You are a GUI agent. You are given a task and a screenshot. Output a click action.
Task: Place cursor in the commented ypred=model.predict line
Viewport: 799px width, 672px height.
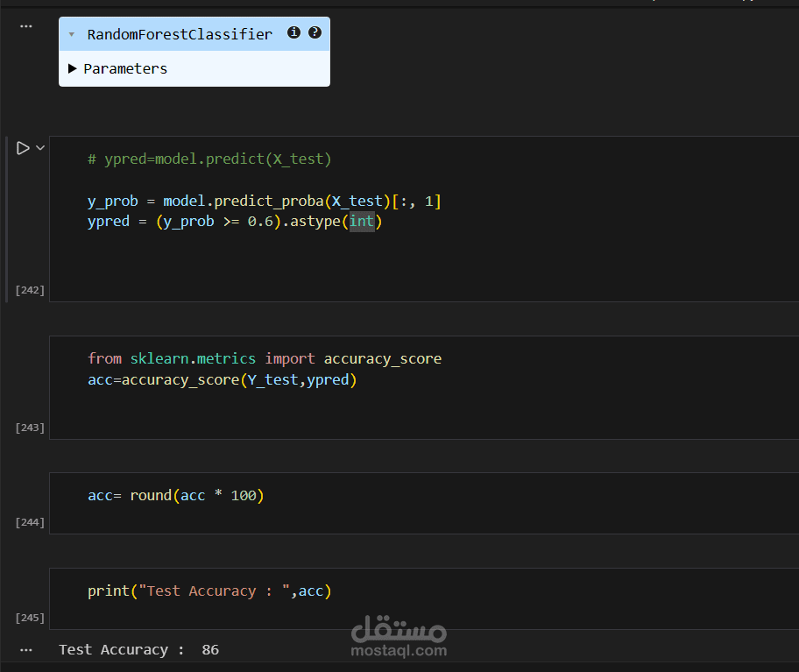pos(209,159)
